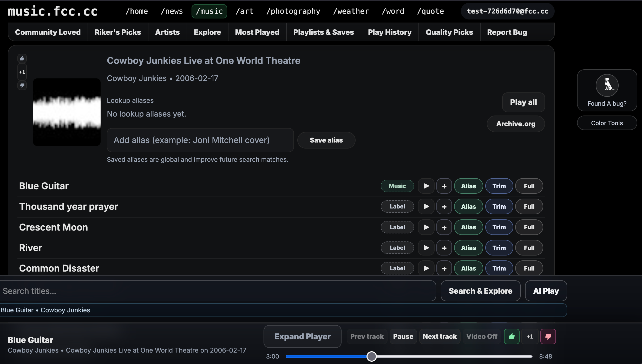Click the dog logo above Found A bug
The width and height of the screenshot is (642, 364).
click(607, 85)
